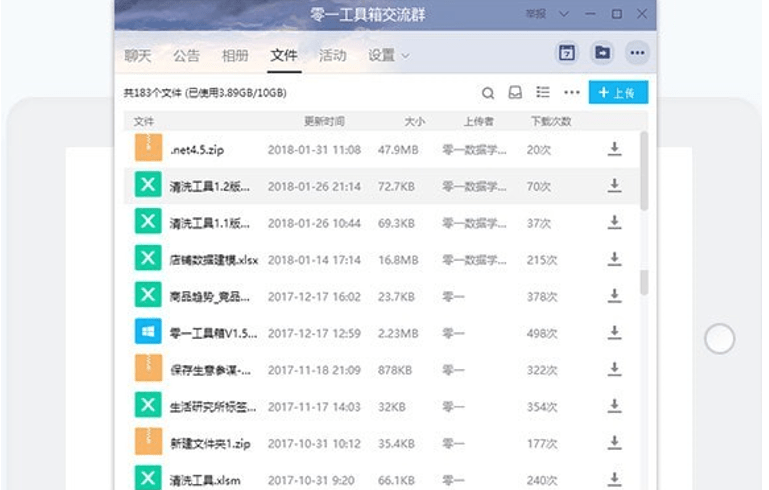Click size value 47.9MB
Viewport: 769px width, 490px height.
(x=398, y=150)
